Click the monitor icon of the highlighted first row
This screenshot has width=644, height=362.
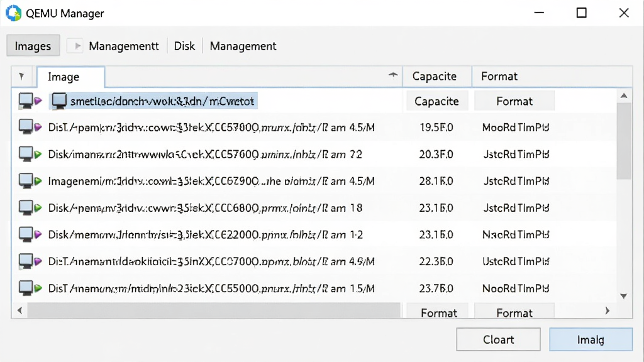25,101
